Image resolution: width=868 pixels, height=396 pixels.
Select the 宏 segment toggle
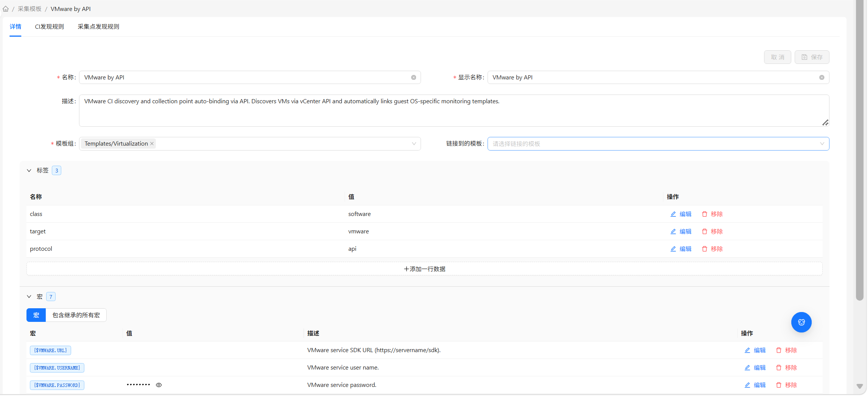[x=36, y=315]
